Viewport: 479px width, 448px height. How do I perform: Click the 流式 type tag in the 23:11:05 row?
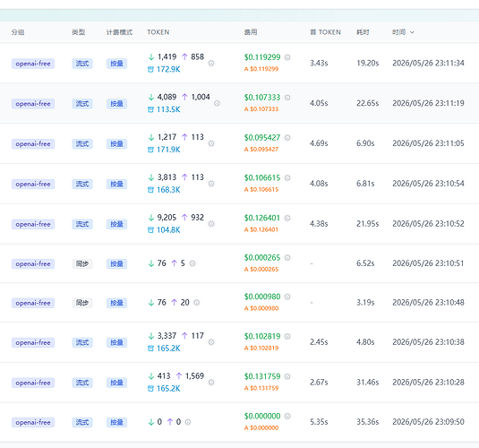point(82,143)
